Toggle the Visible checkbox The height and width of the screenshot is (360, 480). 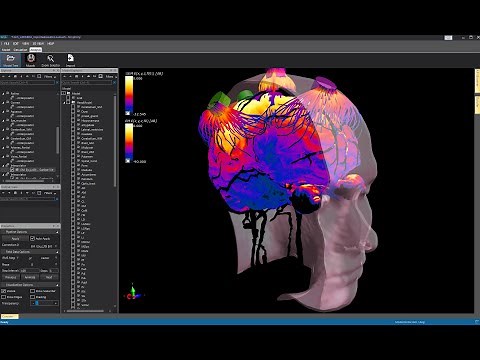pyautogui.click(x=4, y=291)
